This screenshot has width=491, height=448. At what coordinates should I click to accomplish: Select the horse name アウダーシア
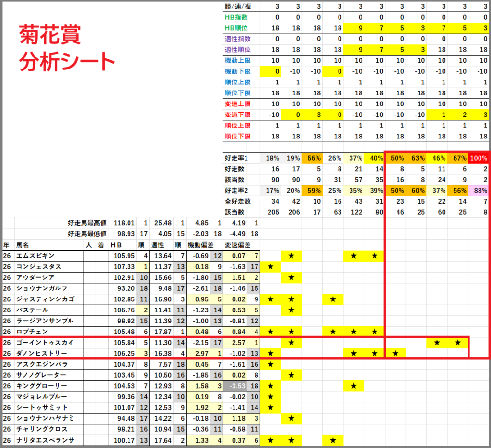(35, 277)
